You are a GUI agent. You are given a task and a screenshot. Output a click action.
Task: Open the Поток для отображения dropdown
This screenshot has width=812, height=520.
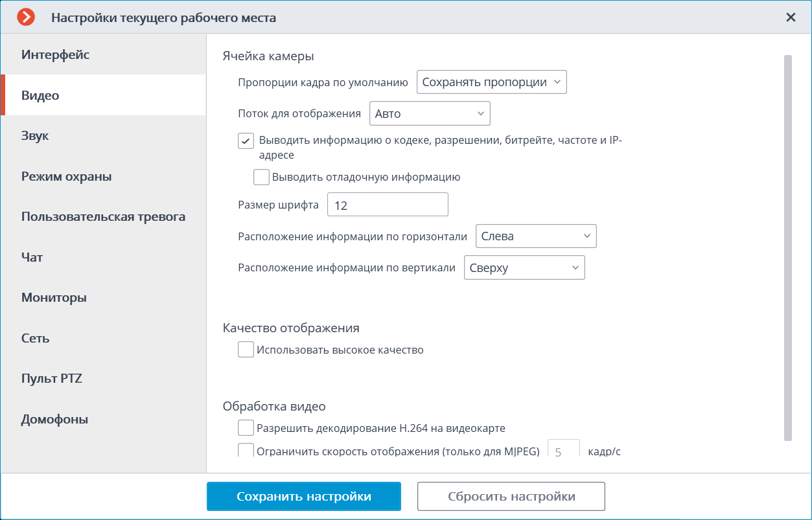[429, 114]
